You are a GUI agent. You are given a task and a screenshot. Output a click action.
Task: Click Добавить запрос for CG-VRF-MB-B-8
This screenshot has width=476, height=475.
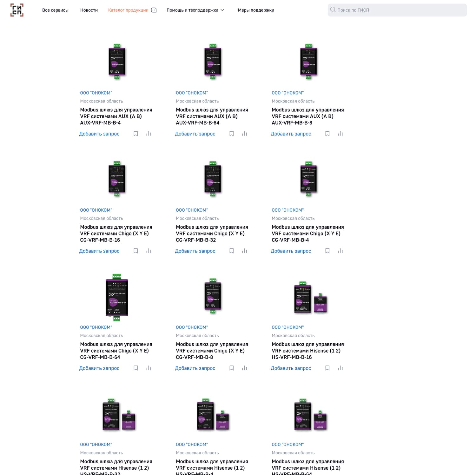pyautogui.click(x=195, y=368)
